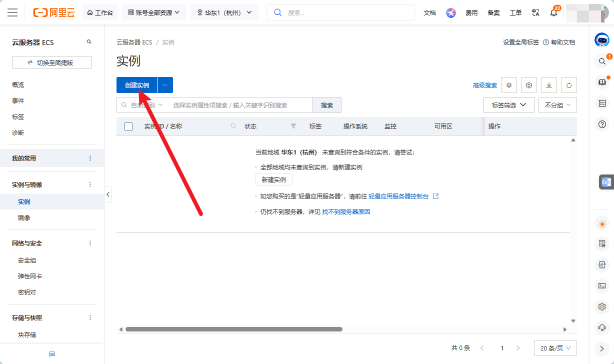Open the hamburger navigation menu
Screen dimensions: 614x364
(12, 12)
